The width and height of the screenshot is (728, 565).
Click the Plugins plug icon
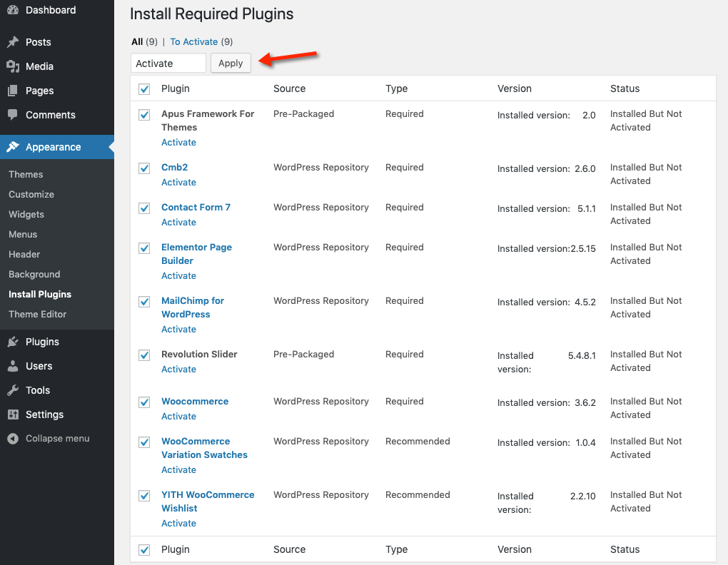coord(13,342)
